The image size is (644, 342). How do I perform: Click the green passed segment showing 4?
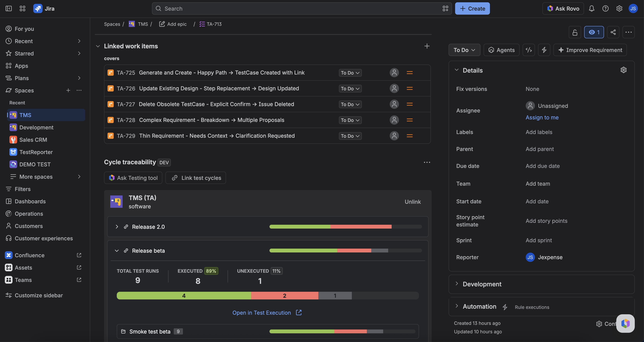point(184,296)
